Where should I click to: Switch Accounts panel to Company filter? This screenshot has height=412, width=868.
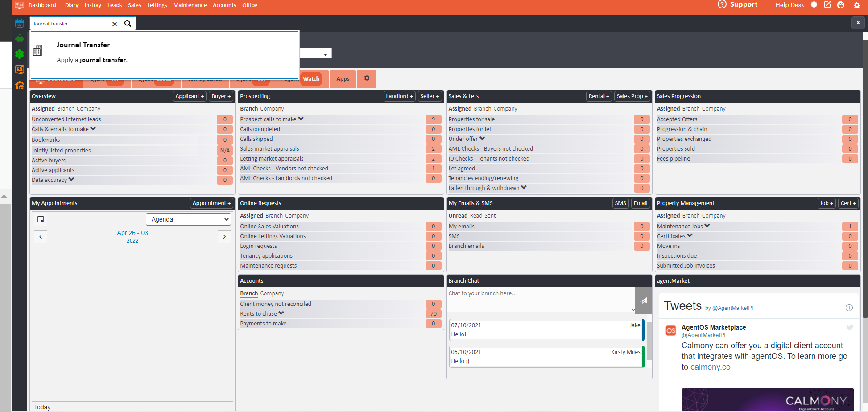click(272, 293)
